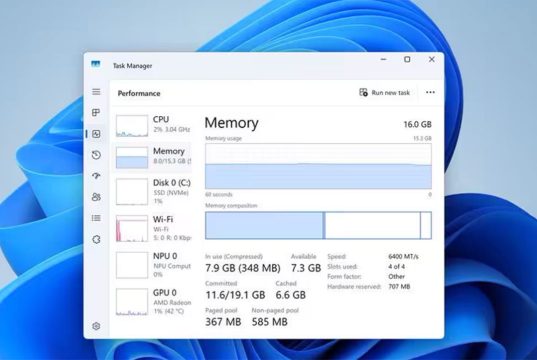Click the Memory usage graph

coord(318,166)
